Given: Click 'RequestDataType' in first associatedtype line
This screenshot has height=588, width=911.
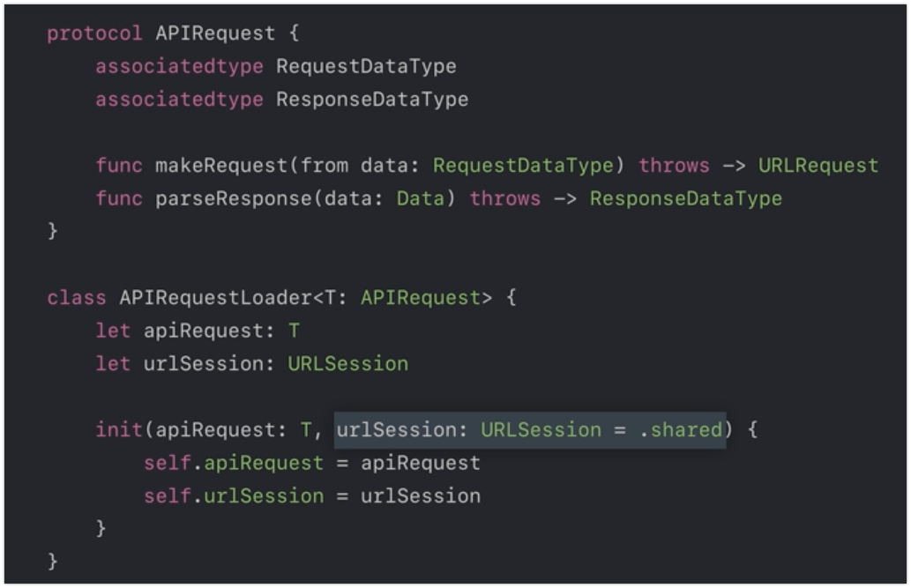Looking at the screenshot, I should tap(366, 66).
